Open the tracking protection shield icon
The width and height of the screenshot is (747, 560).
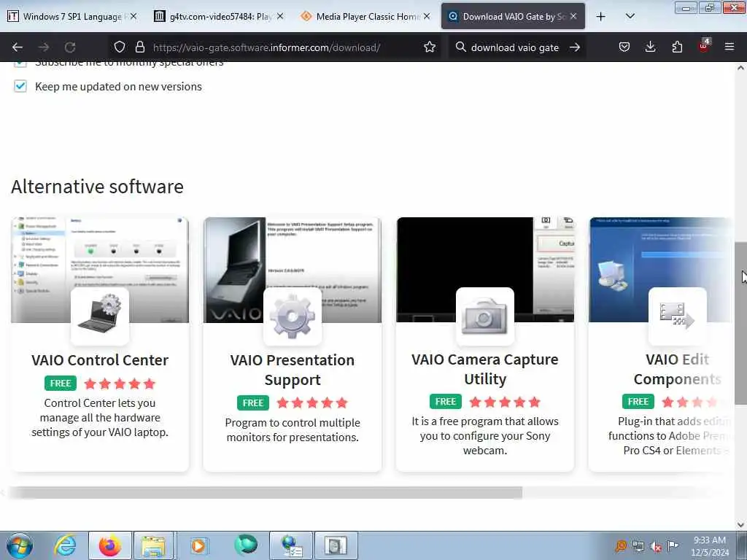point(120,47)
